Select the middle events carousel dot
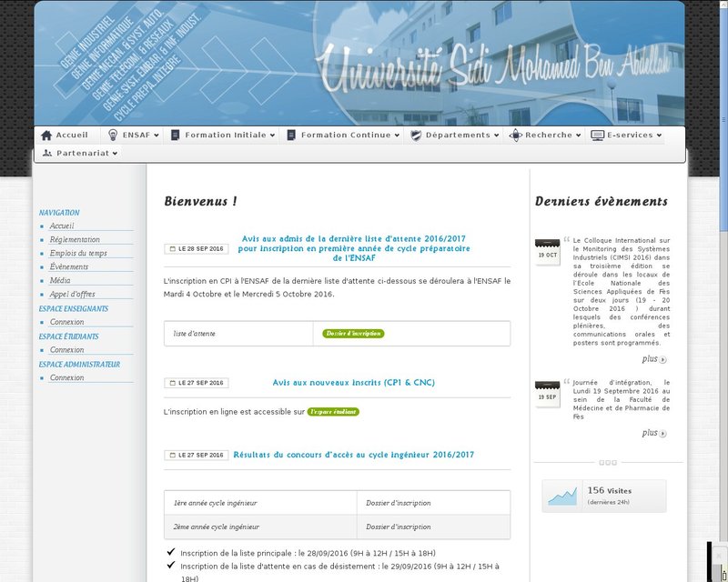 click(x=608, y=463)
